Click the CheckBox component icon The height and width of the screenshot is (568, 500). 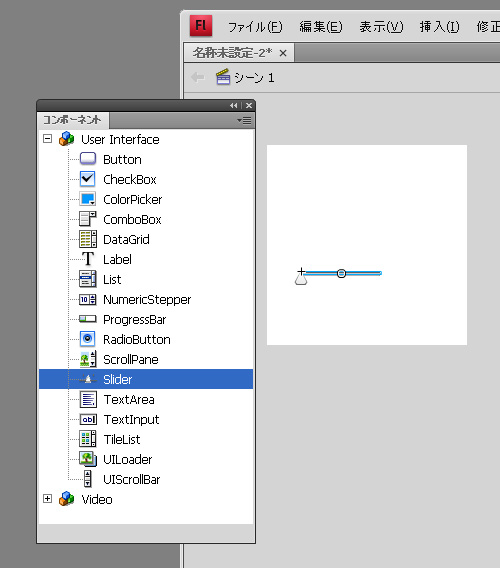[87, 179]
